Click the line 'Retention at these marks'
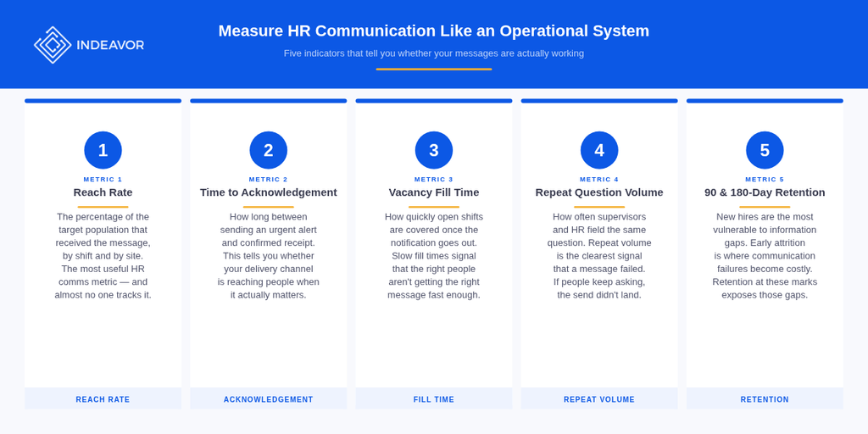Viewport: 868px width, 434px height. click(x=765, y=281)
